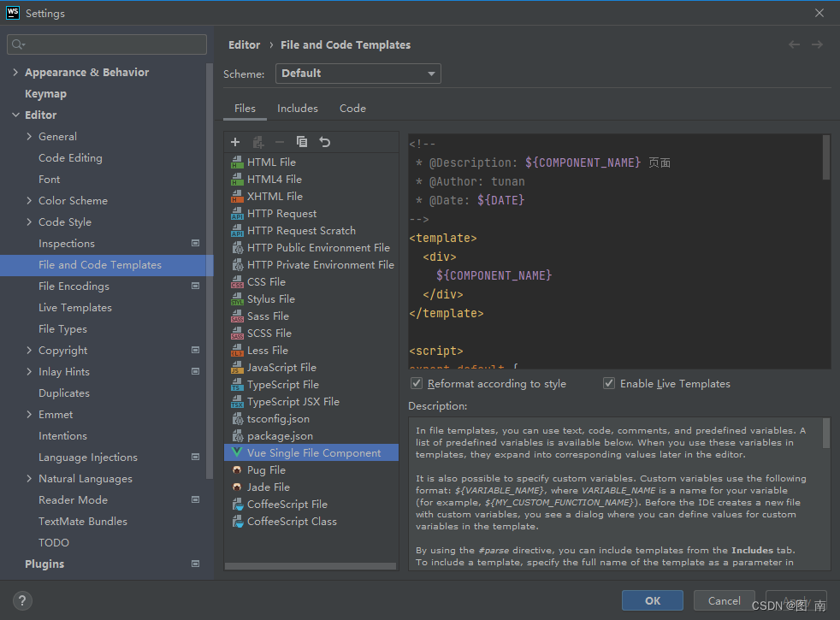Click the Pug File template icon
The image size is (840, 620).
(237, 470)
